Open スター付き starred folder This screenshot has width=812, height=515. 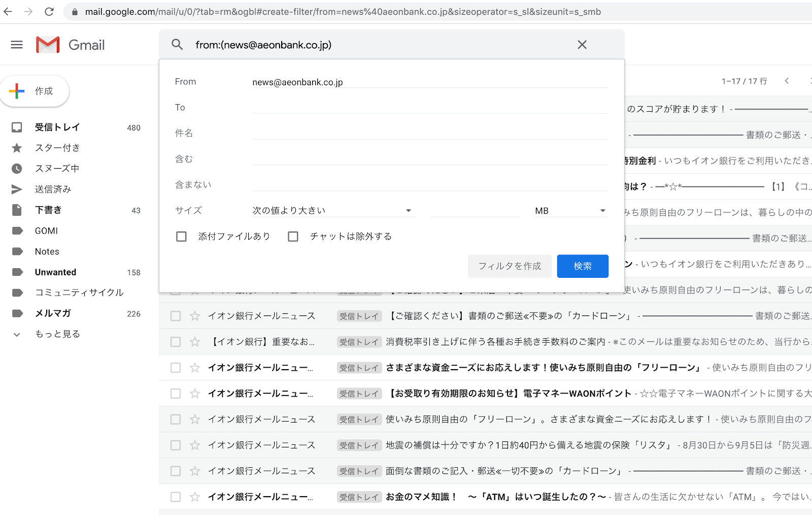pyautogui.click(x=57, y=148)
